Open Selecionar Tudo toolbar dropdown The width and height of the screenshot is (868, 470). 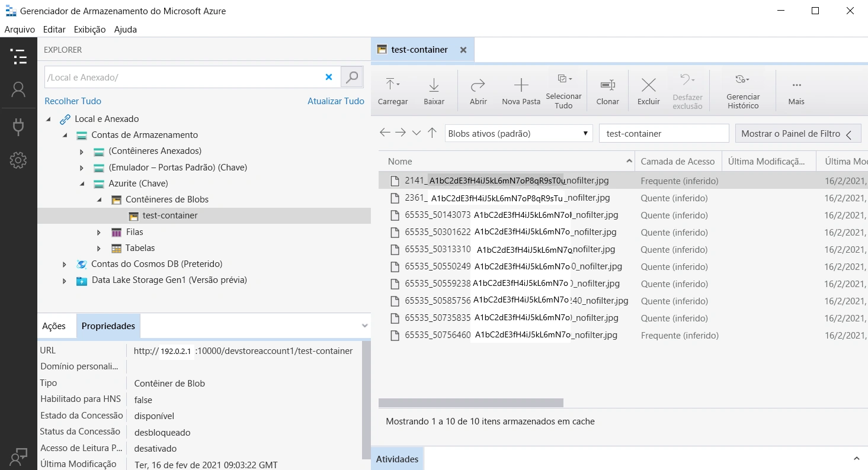point(563,91)
